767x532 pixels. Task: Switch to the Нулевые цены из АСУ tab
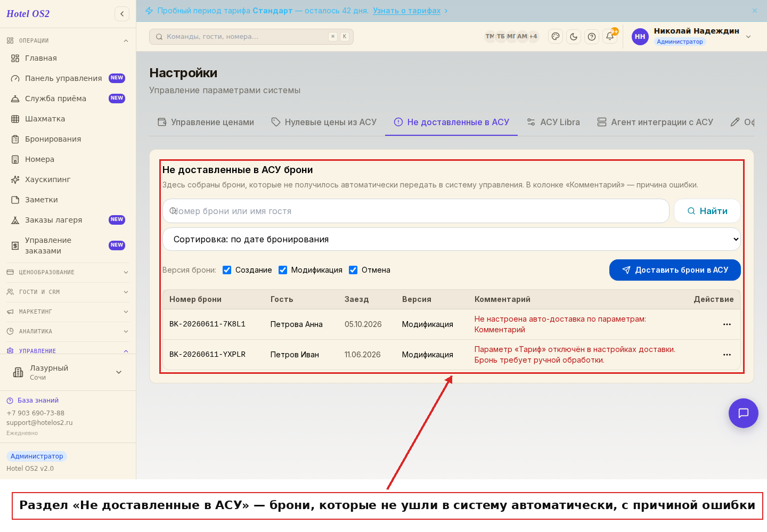pyautogui.click(x=324, y=122)
